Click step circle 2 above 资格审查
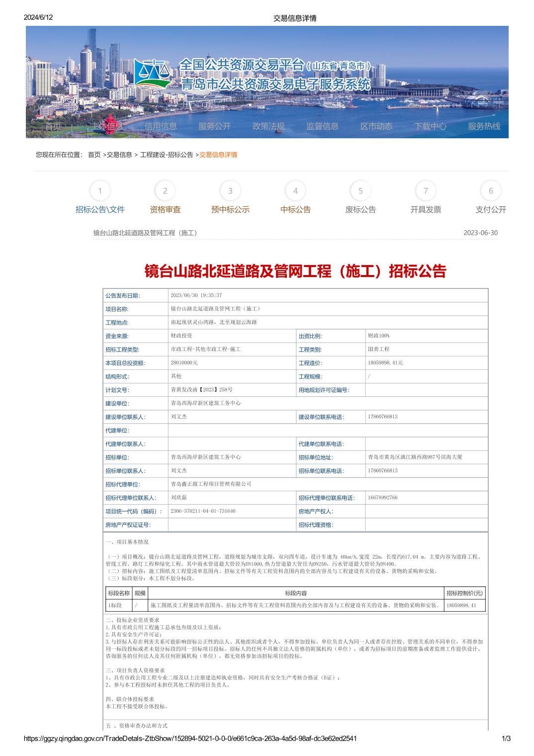The height and width of the screenshot is (756, 534). tap(165, 191)
